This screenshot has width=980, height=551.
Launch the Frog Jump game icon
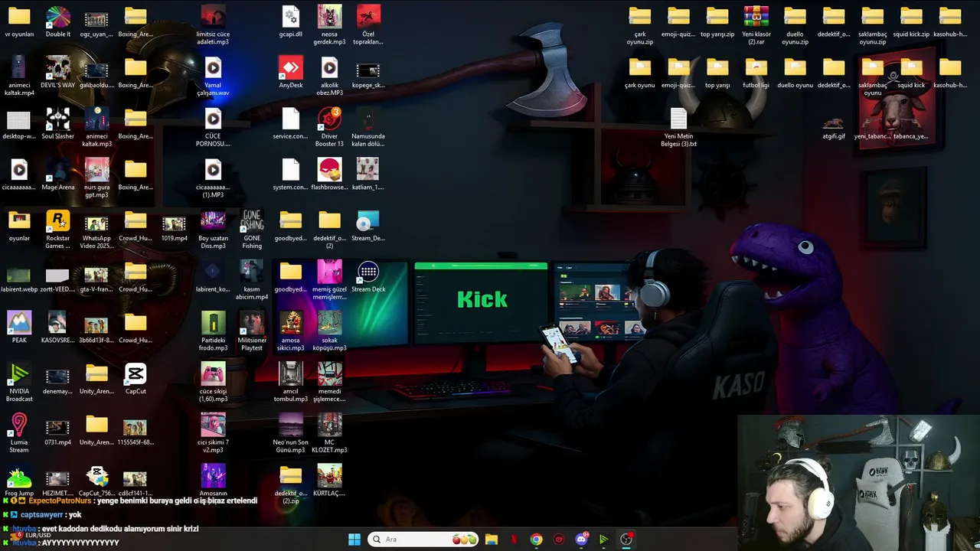[x=19, y=481]
